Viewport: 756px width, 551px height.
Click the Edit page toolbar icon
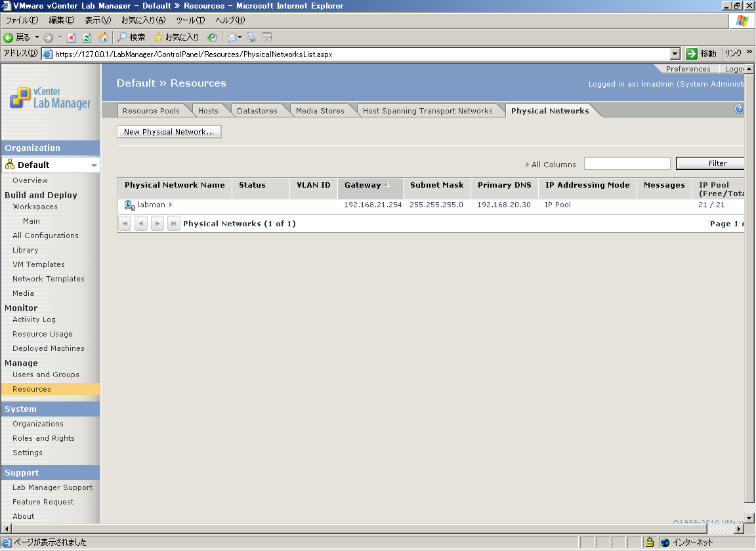[x=267, y=37]
